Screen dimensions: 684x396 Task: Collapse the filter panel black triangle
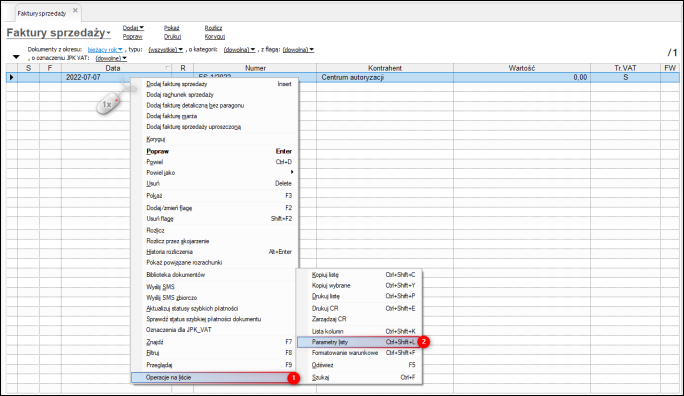[x=16, y=57]
